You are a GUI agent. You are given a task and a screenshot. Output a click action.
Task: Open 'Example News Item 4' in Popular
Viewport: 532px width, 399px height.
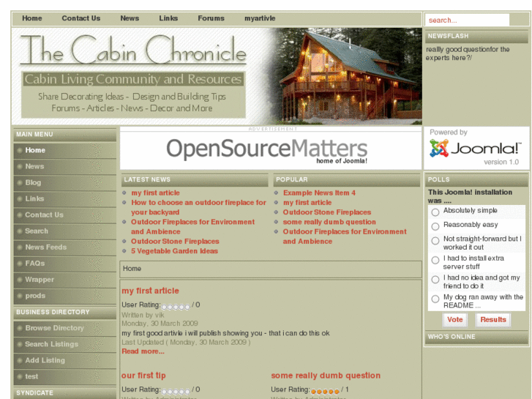[319, 193]
